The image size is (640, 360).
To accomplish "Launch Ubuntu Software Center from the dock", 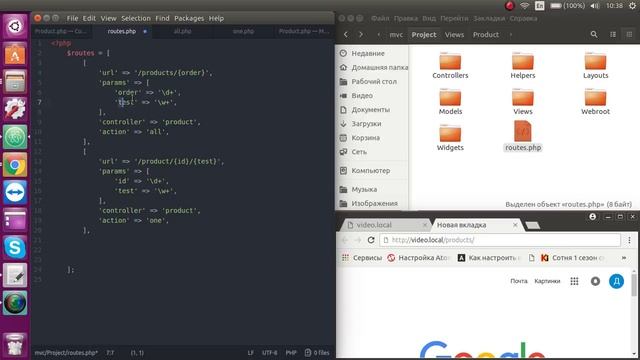I will 15,54.
